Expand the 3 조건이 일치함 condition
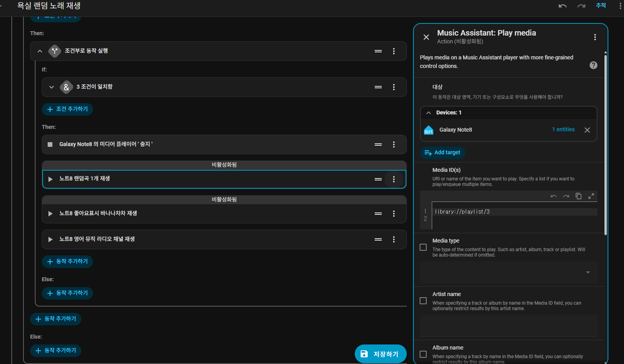Screen dimensions: 624x364 click(52, 87)
